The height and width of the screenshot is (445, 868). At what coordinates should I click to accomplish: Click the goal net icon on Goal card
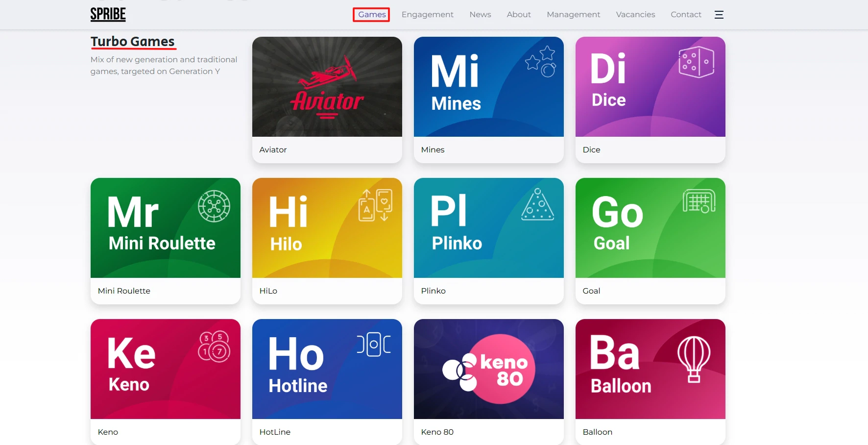(699, 201)
